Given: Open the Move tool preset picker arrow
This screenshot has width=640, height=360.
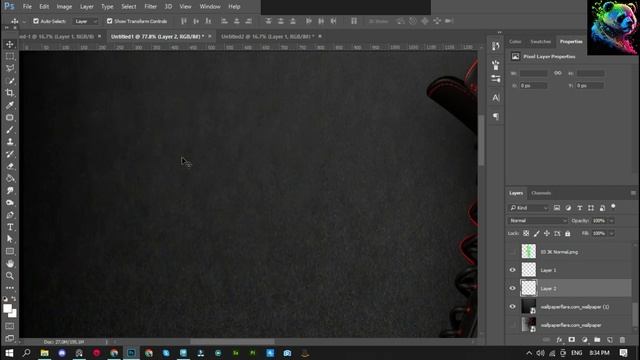Looking at the screenshot, I should (x=24, y=21).
